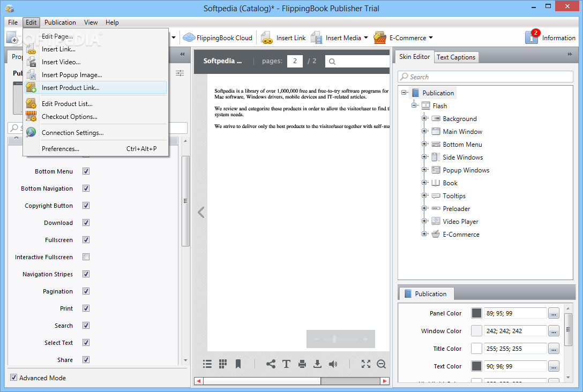Choose Insert Product Link menu entry
The height and width of the screenshot is (392, 583).
tap(95, 88)
